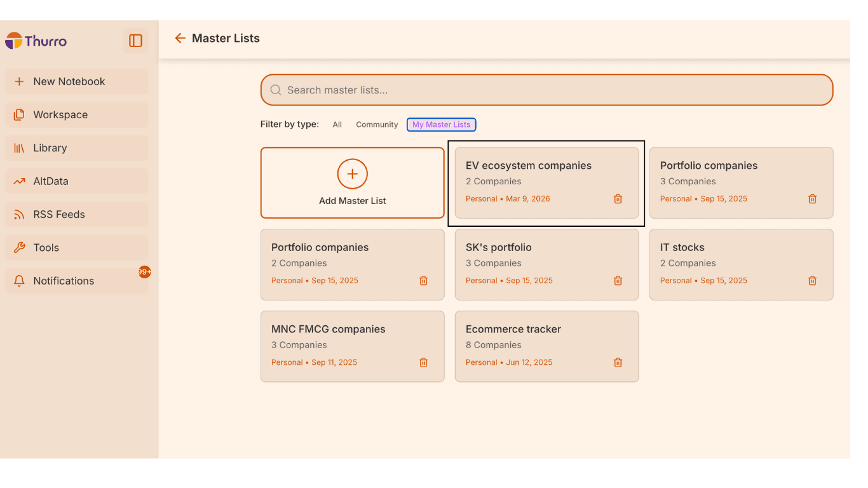Delete the IT stocks list

811,280
